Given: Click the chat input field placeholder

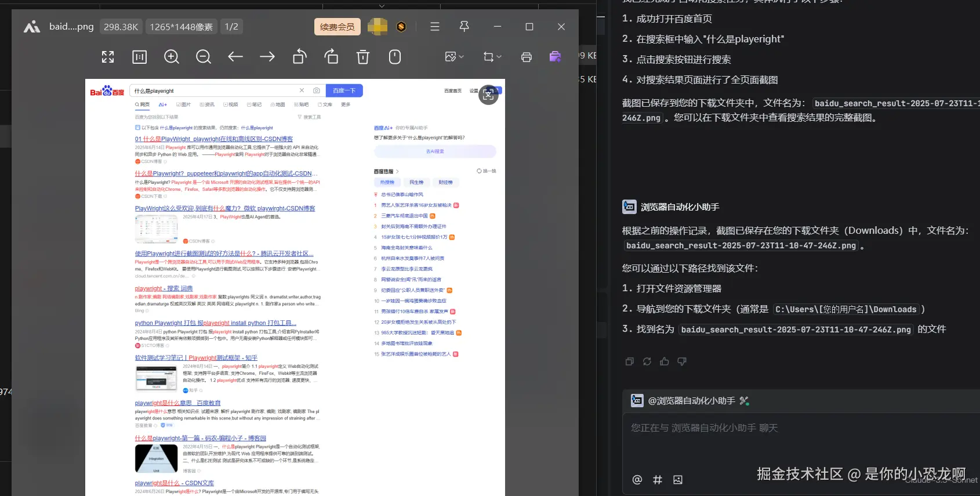Looking at the screenshot, I should coord(704,428).
